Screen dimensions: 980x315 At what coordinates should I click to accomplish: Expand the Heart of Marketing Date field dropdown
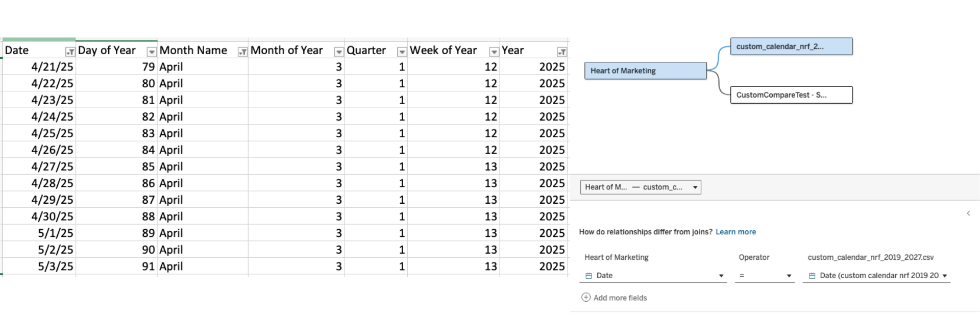point(721,276)
